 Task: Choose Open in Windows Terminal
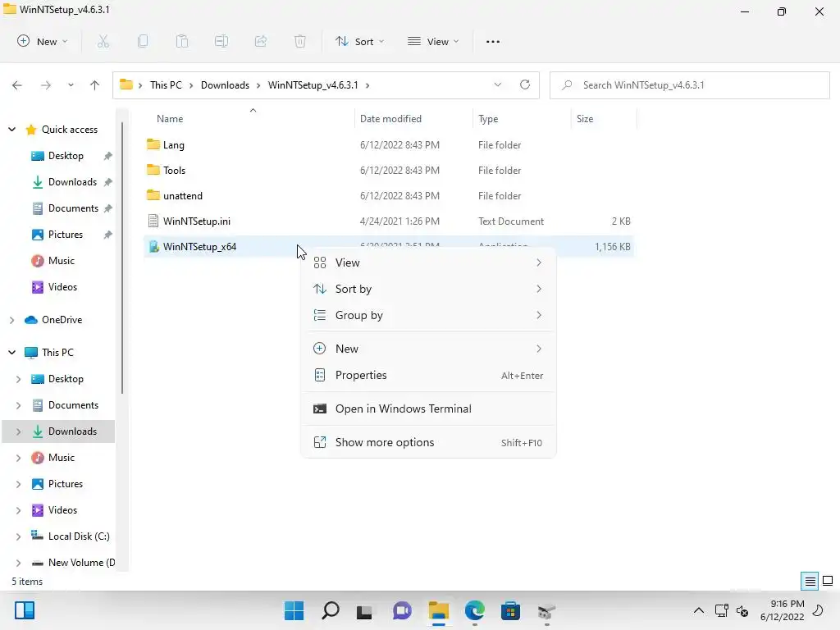(x=428, y=409)
